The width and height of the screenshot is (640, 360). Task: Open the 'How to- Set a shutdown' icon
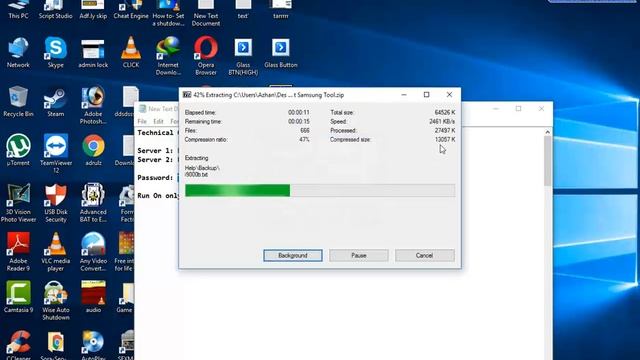pyautogui.click(x=168, y=13)
